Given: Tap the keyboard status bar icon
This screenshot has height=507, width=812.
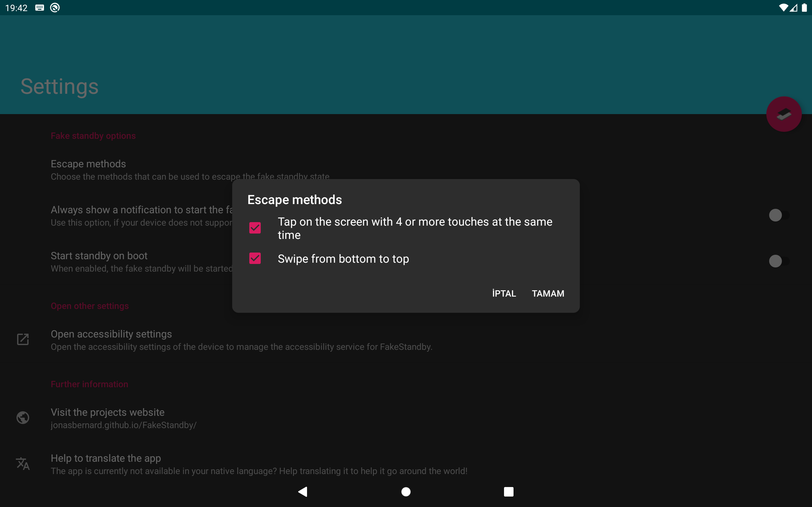Looking at the screenshot, I should pos(40,8).
